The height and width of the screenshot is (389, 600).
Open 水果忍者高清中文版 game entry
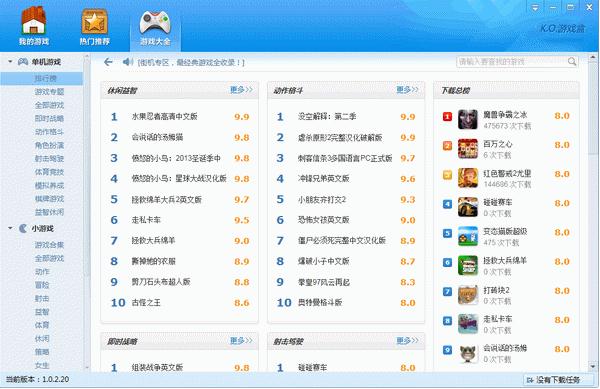(165, 117)
